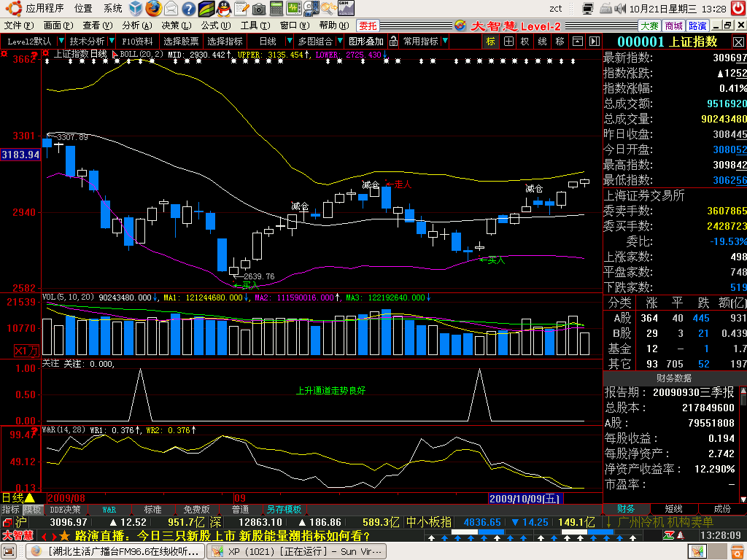Click the 选择指标 button
The width and height of the screenshot is (747, 560).
coord(225,42)
